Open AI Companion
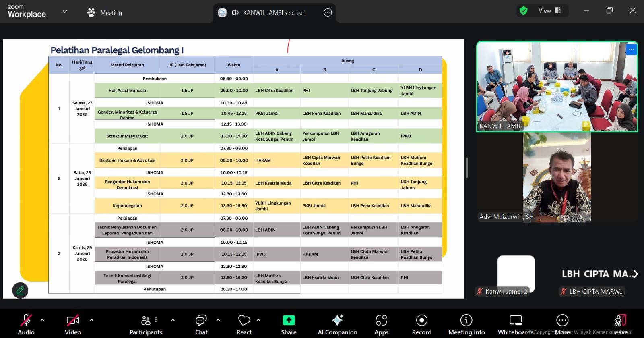 coord(337,324)
